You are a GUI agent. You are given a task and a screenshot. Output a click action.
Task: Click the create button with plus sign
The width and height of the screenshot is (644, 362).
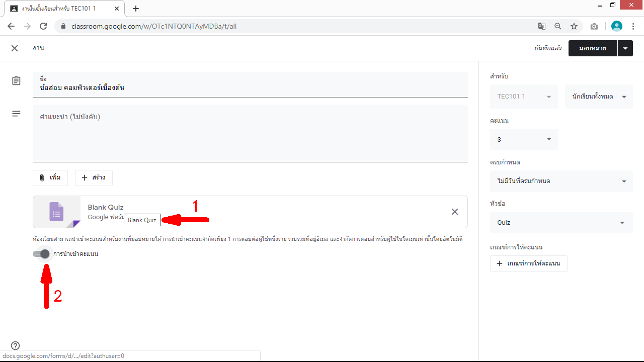click(x=94, y=178)
